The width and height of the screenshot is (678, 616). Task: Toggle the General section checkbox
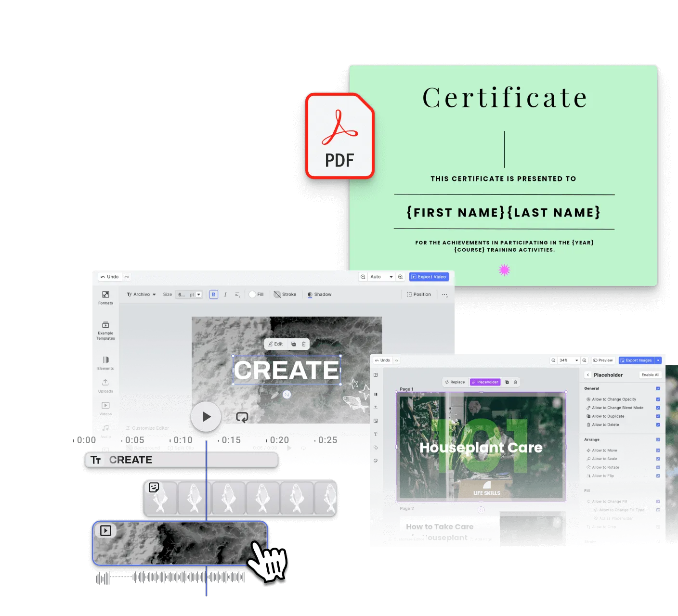[x=658, y=388]
